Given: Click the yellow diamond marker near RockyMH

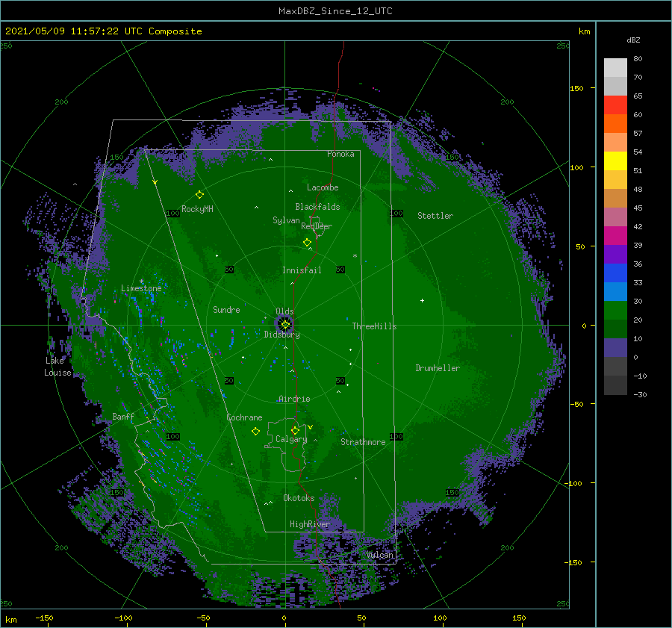Looking at the screenshot, I should (x=199, y=195).
